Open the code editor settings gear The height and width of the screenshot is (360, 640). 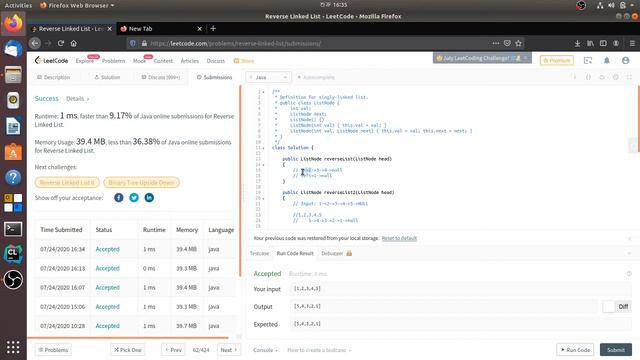point(616,77)
